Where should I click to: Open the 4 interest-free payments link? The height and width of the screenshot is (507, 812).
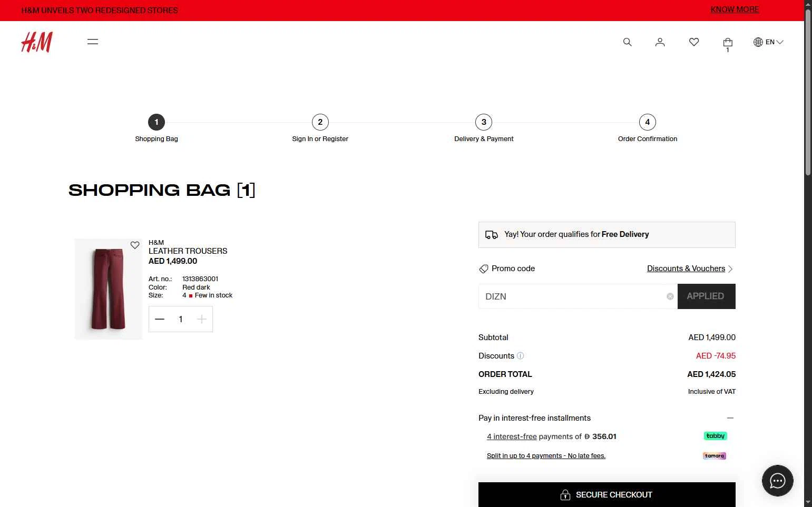(x=512, y=436)
